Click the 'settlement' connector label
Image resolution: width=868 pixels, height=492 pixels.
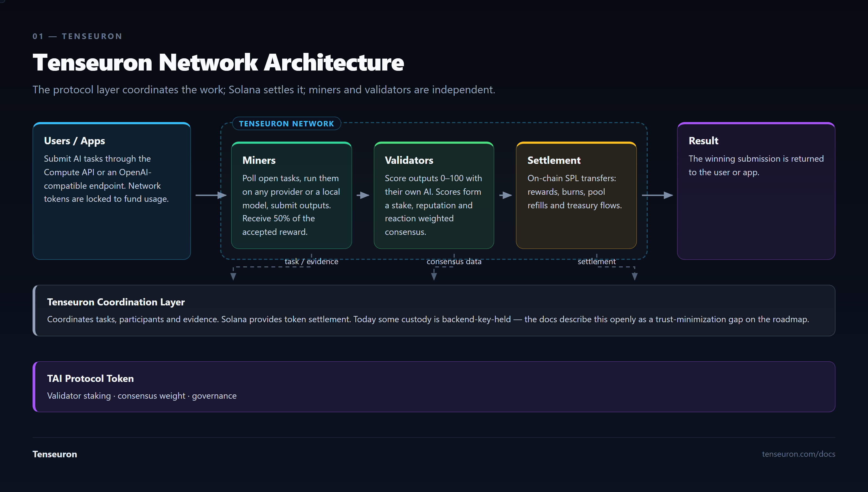[596, 261]
